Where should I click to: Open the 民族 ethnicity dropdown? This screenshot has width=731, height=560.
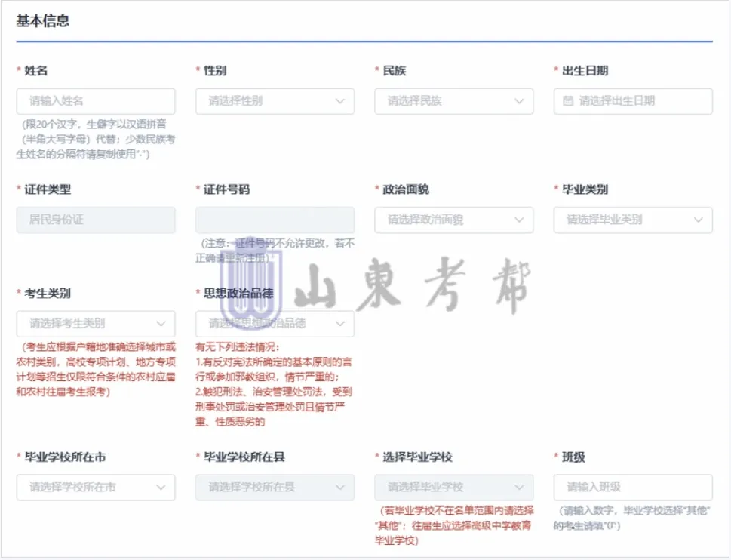click(x=453, y=101)
